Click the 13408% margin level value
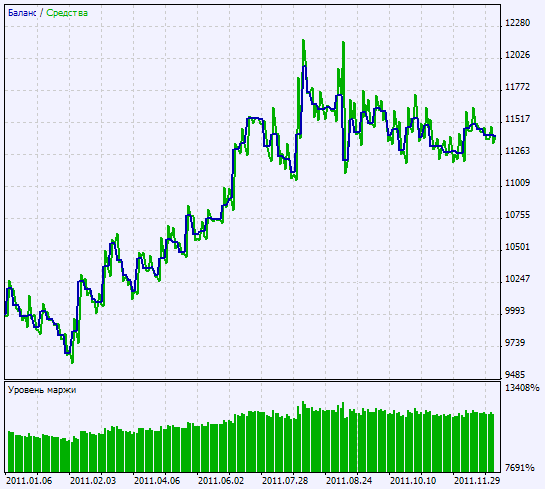 tap(522, 388)
